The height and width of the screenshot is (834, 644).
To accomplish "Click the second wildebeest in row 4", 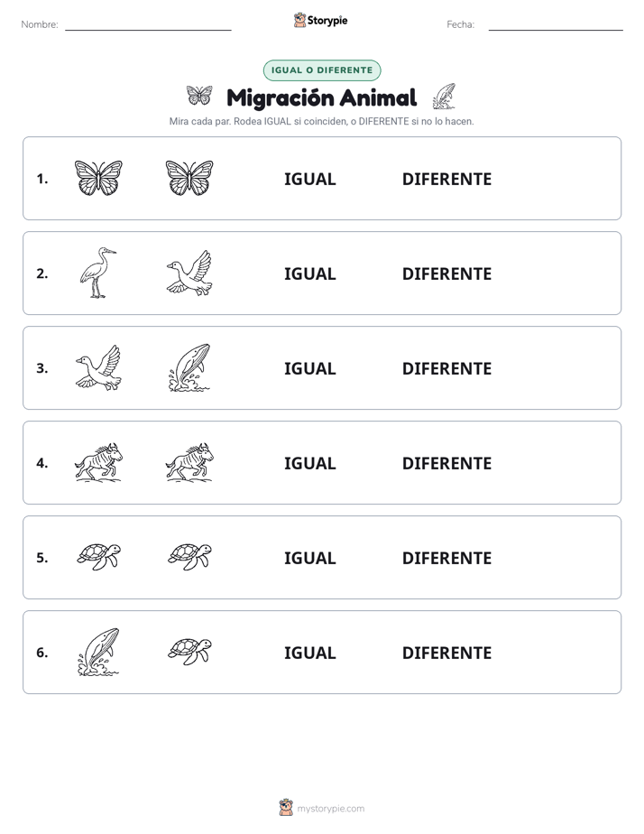I will 189,462.
